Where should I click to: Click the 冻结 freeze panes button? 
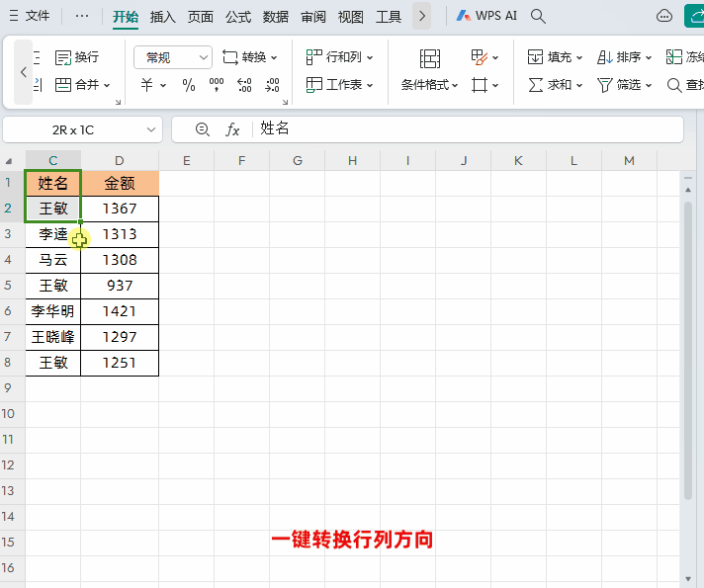684,57
